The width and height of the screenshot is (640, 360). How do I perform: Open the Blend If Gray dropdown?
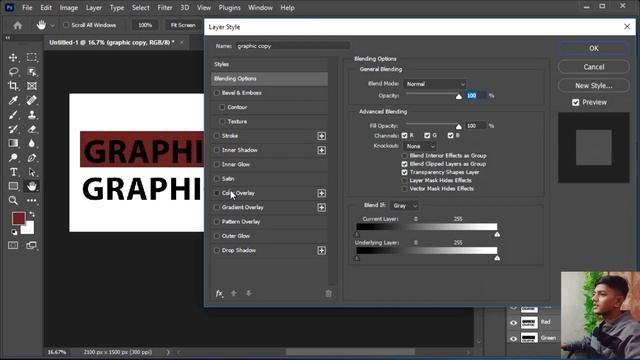click(x=404, y=206)
